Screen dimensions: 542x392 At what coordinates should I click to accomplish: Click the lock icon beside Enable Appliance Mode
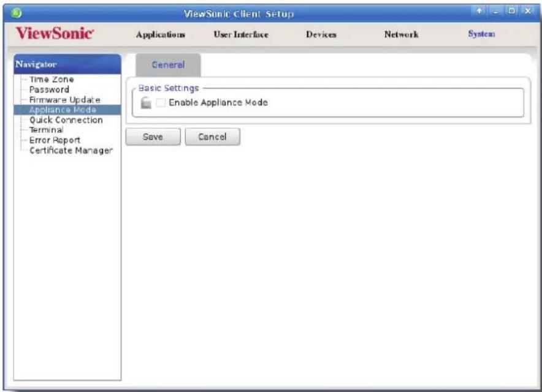coord(146,102)
